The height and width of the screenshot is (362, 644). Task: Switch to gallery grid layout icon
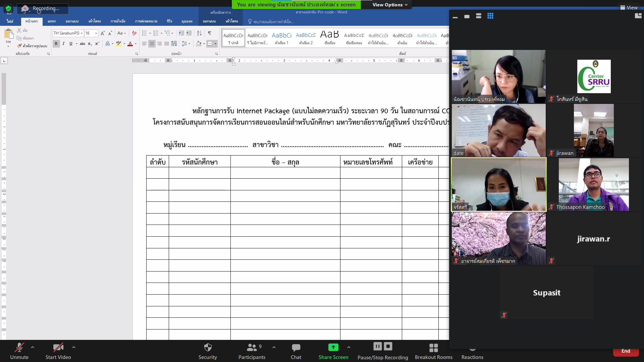(490, 16)
